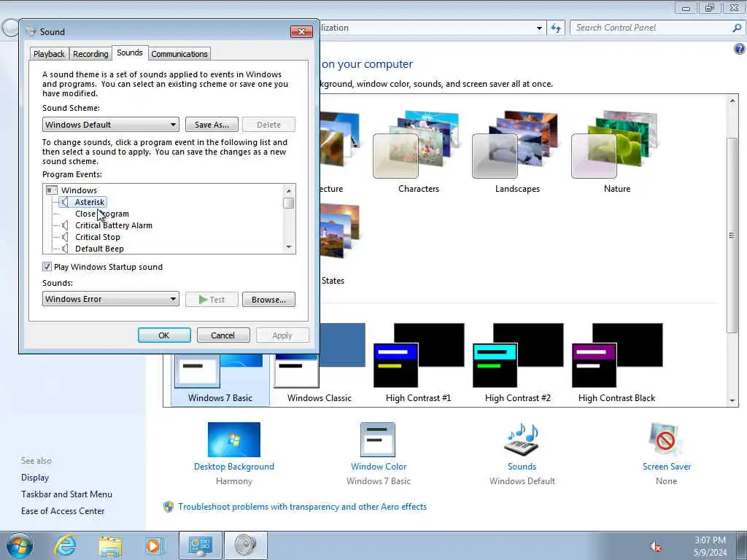The height and width of the screenshot is (560, 747).
Task: Select the Close Program event
Action: point(102,214)
